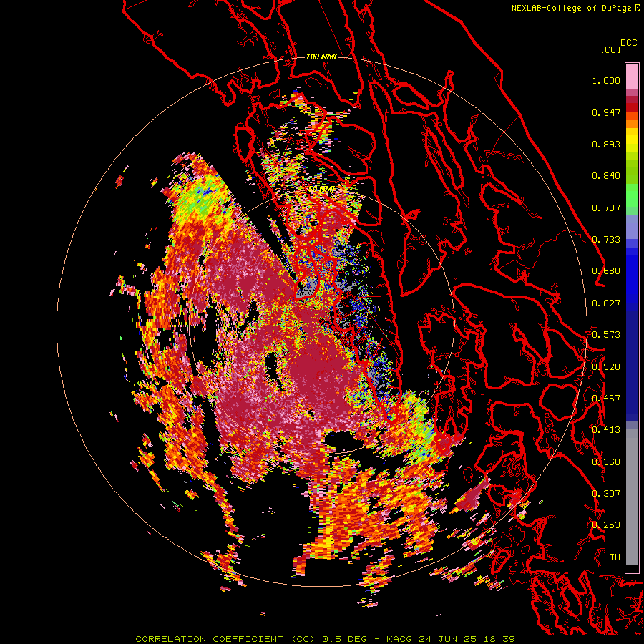Click the 100 NMI range ring label

coord(321,57)
